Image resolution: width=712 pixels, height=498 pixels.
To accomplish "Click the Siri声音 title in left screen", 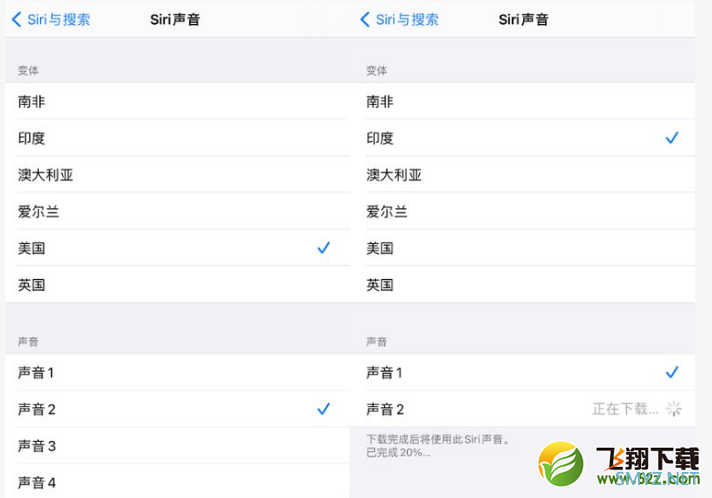I will tap(175, 20).
